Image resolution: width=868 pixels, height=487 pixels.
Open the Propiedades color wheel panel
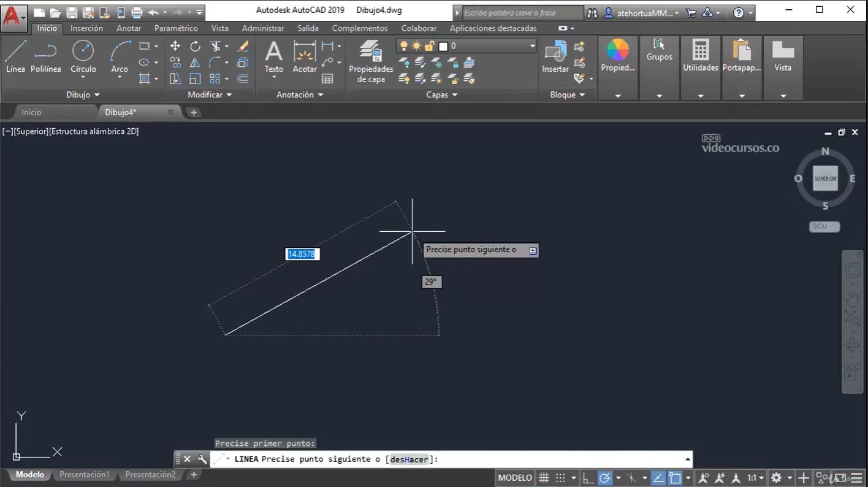[x=618, y=56]
